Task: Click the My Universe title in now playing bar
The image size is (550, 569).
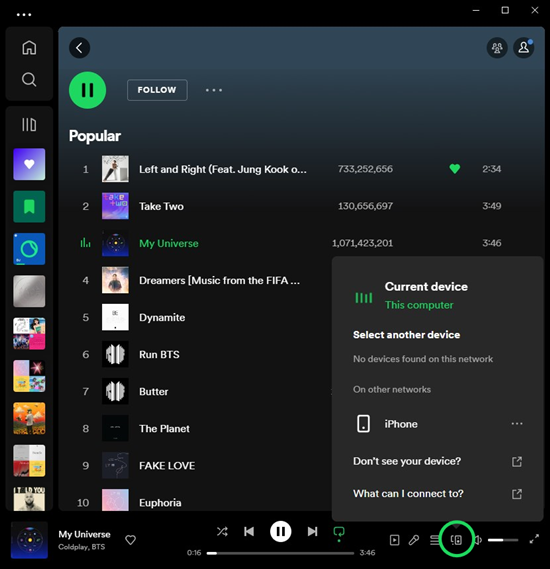Action: [x=84, y=534]
